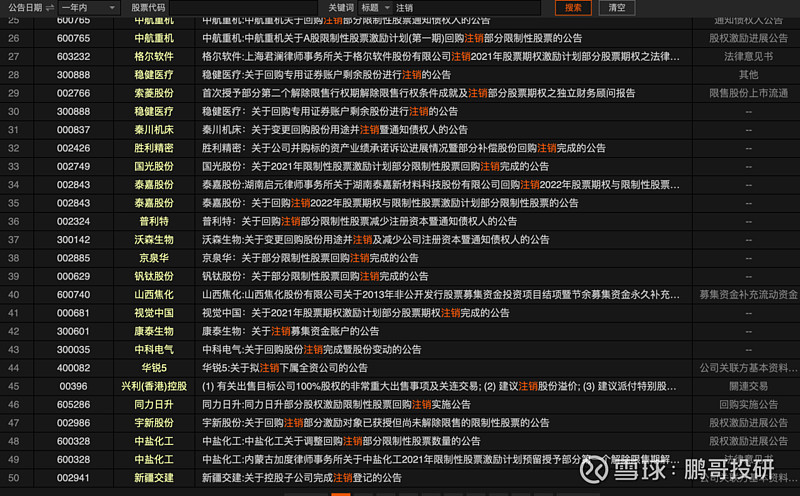800x496 pixels.
Task: Click stock name 京泉华
Action: pos(154,259)
